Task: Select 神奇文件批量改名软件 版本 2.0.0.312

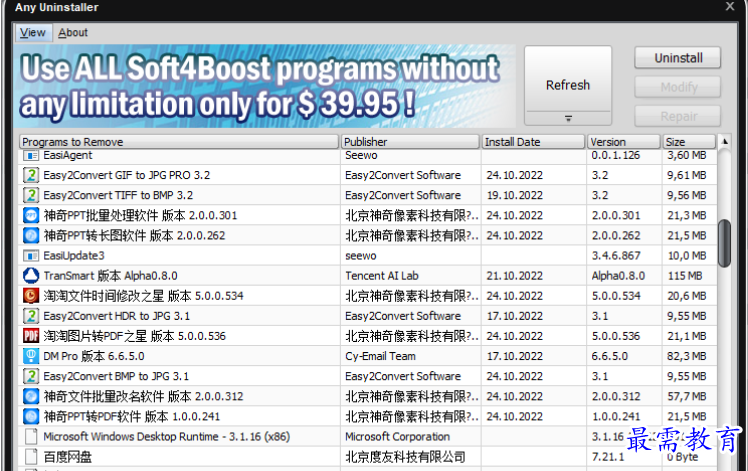Action: [143, 396]
